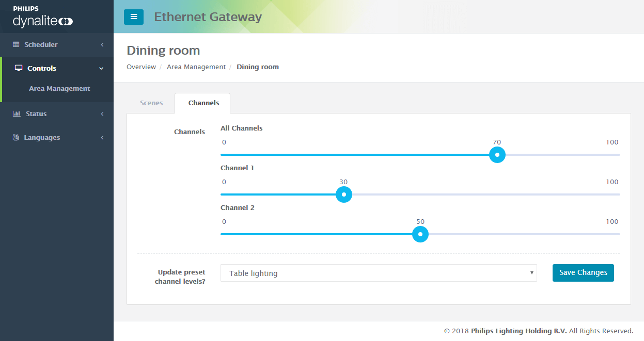Expand the Scheduler menu chevron
Screen dimensions: 644x341
tap(102, 44)
